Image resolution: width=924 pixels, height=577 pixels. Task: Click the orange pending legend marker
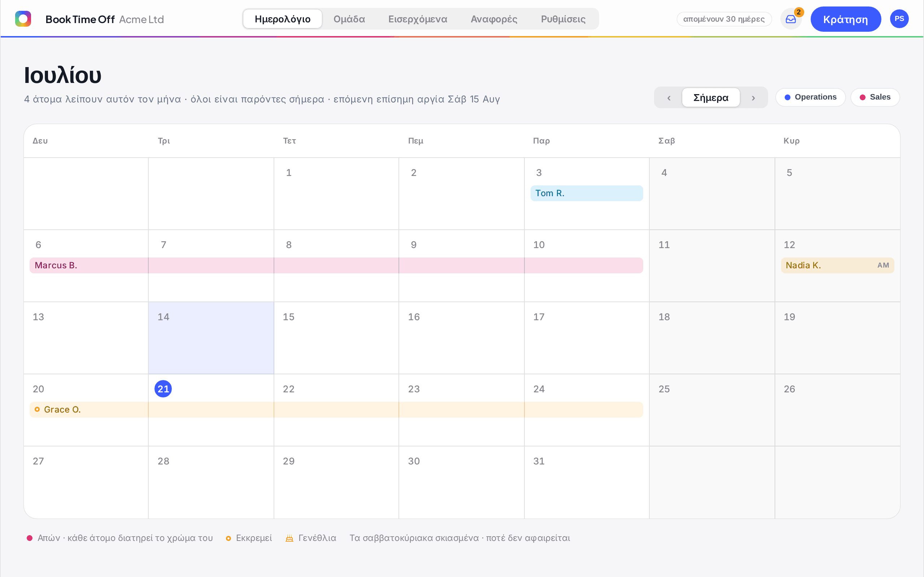pyautogui.click(x=228, y=538)
